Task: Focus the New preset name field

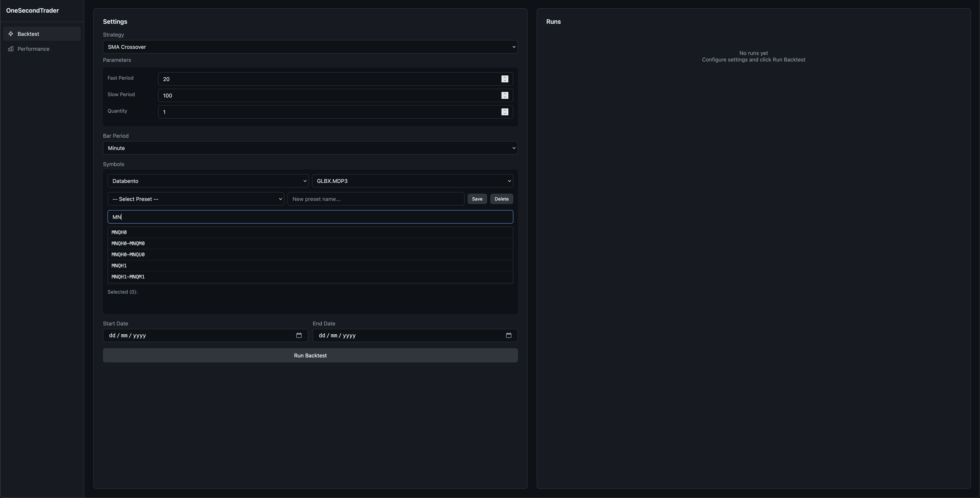Action: point(376,199)
